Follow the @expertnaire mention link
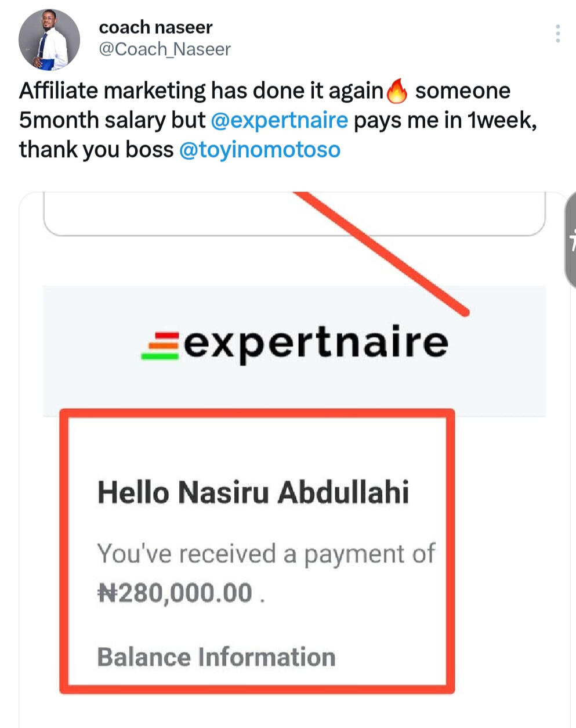The image size is (576, 728). tap(279, 120)
